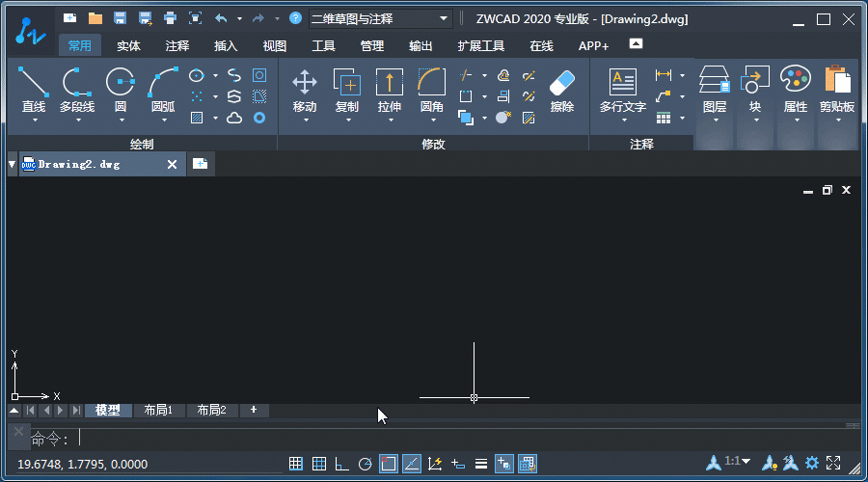
Task: Switch to the 插入 (Insert) ribbon tab
Action: point(226,45)
